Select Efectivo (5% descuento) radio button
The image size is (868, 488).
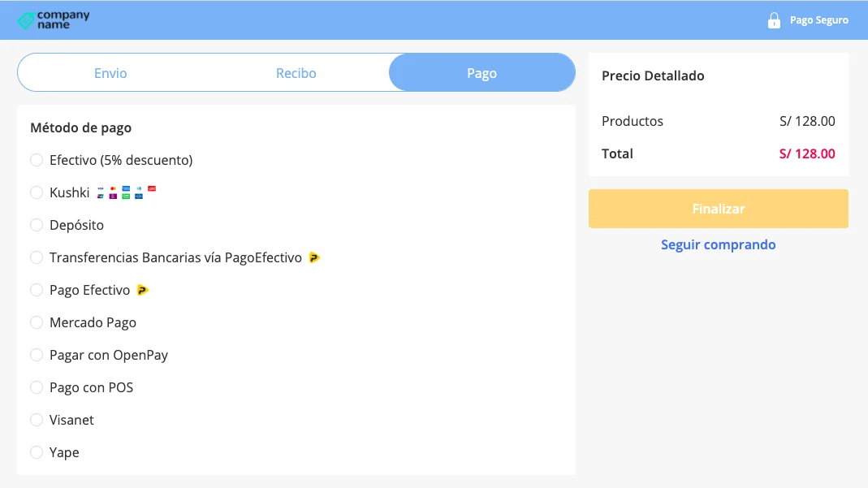pos(37,160)
